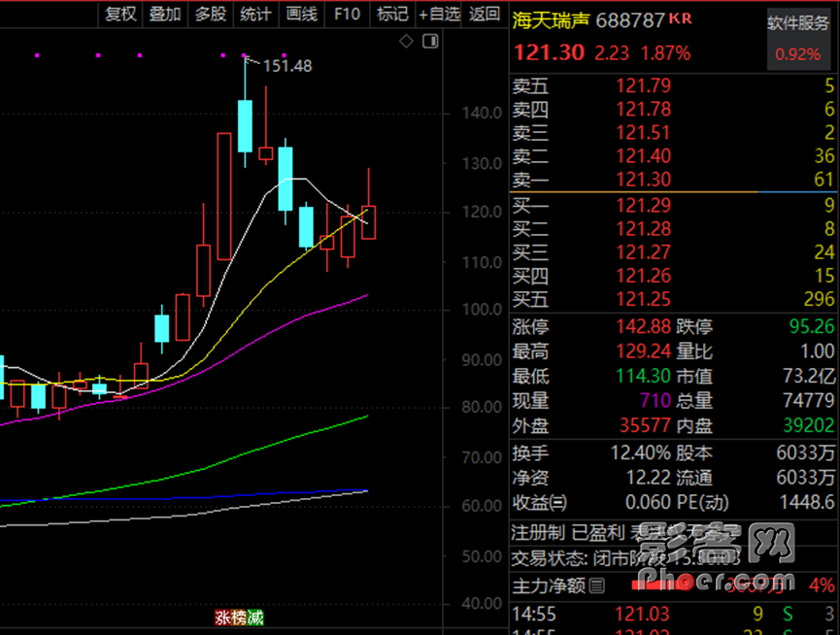Open the 统计 statistics tool
Screen dimensions: 840x635
tap(255, 15)
